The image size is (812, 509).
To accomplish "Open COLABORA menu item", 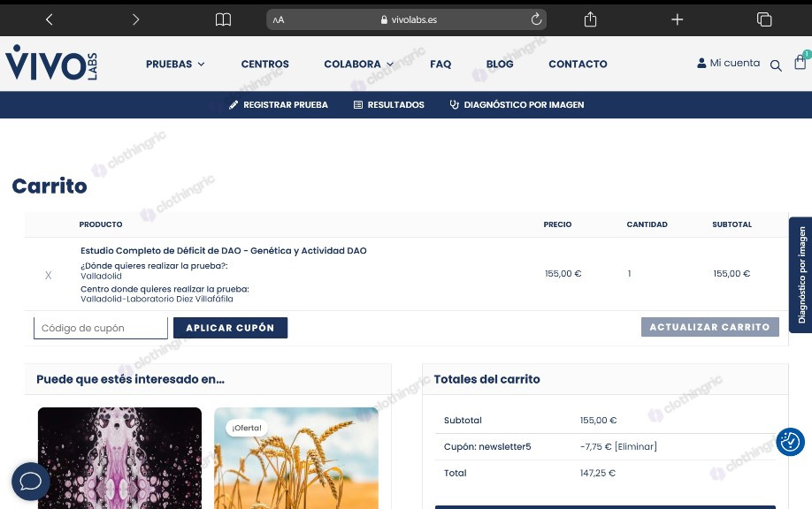I will (x=352, y=65).
